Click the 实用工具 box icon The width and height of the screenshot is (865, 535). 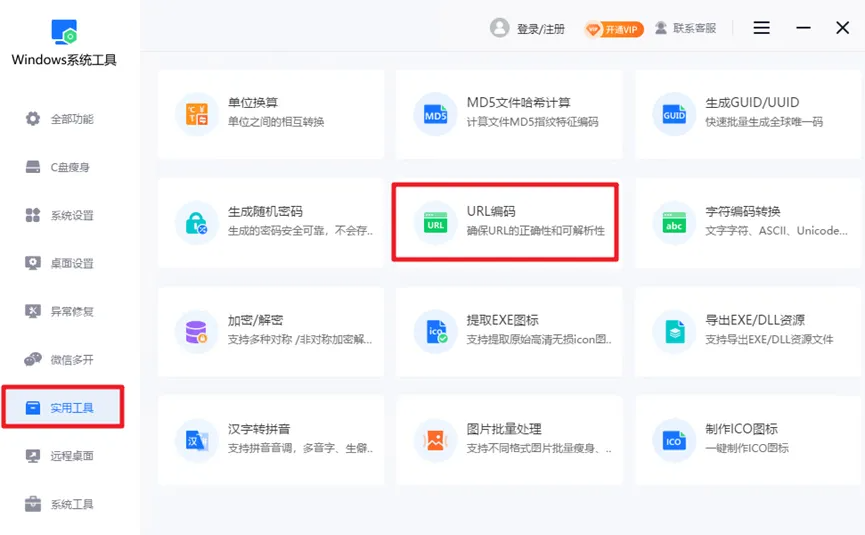point(33,408)
